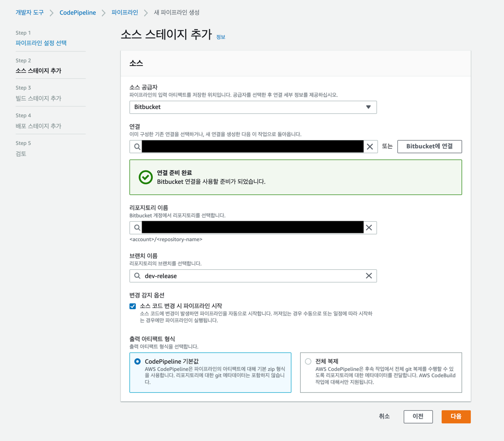Click the repository name search icon
This screenshot has width=504, height=441.
137,228
